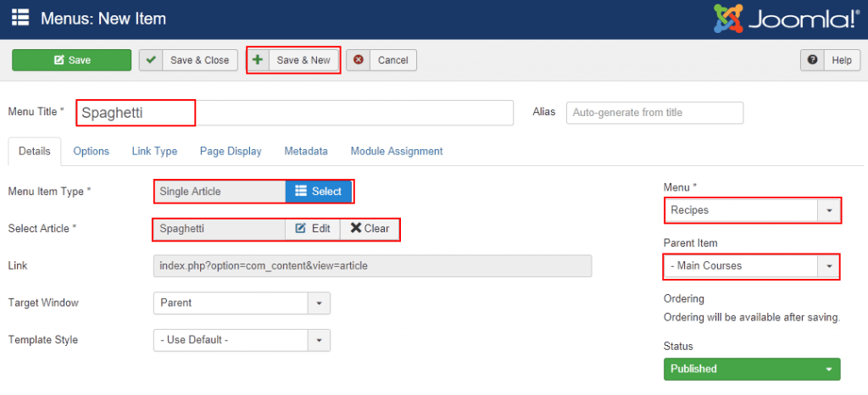Image resolution: width=868 pixels, height=395 pixels.
Task: Click the Joomla! logo
Action: [x=784, y=19]
